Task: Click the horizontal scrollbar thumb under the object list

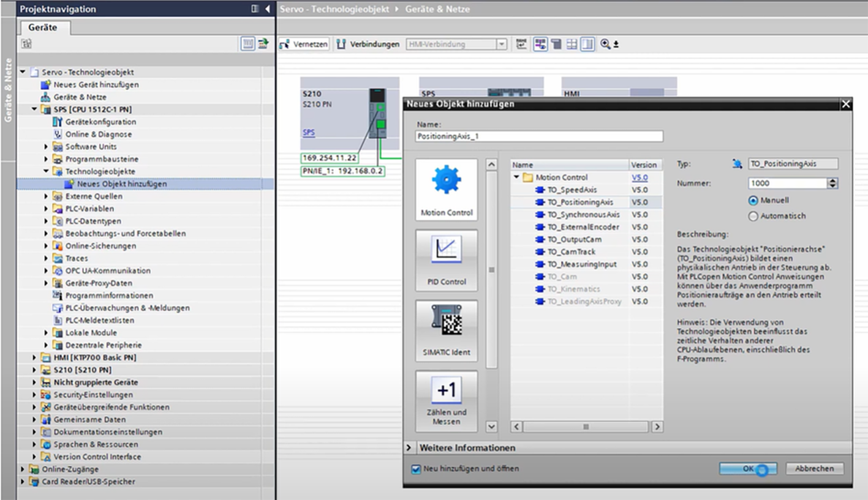Action: click(x=585, y=427)
